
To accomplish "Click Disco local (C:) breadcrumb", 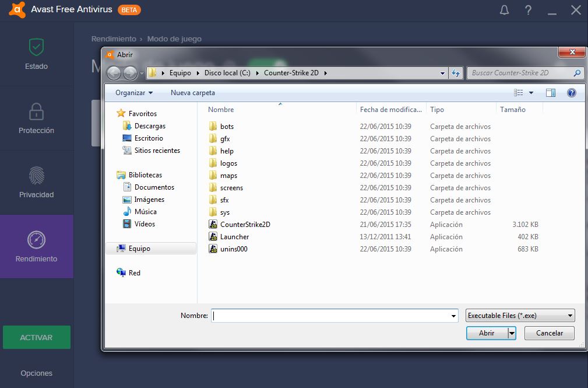I will [227, 73].
